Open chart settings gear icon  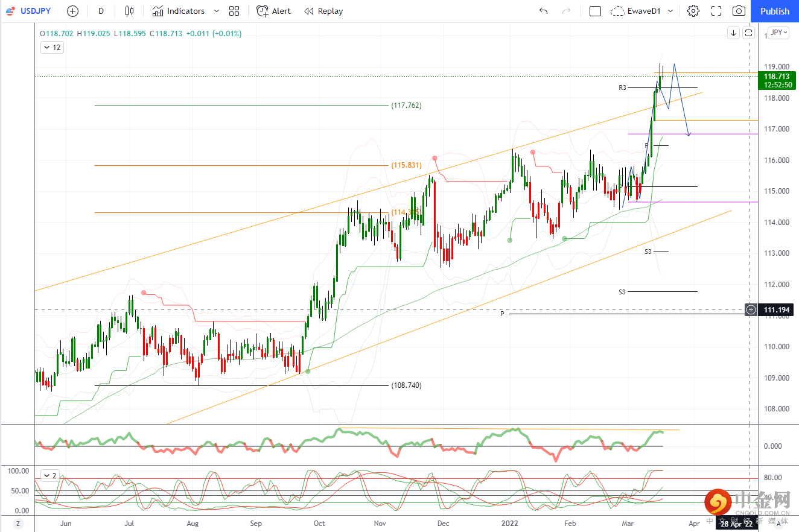click(693, 11)
